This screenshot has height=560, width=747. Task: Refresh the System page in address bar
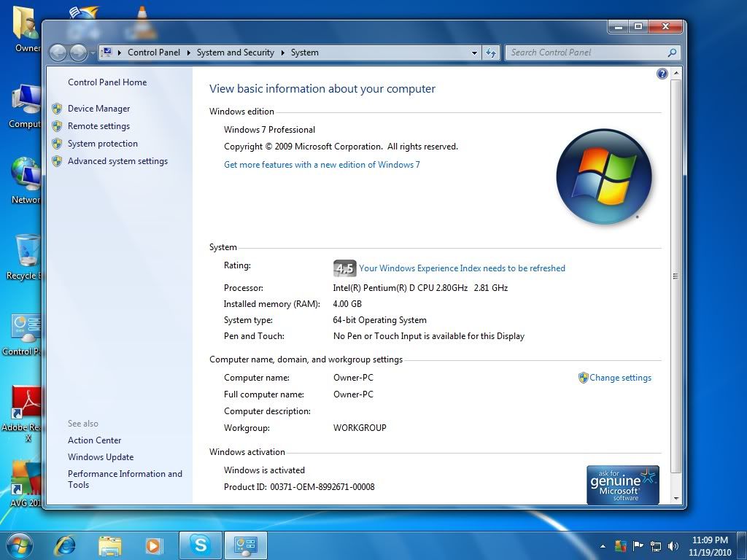(x=491, y=52)
